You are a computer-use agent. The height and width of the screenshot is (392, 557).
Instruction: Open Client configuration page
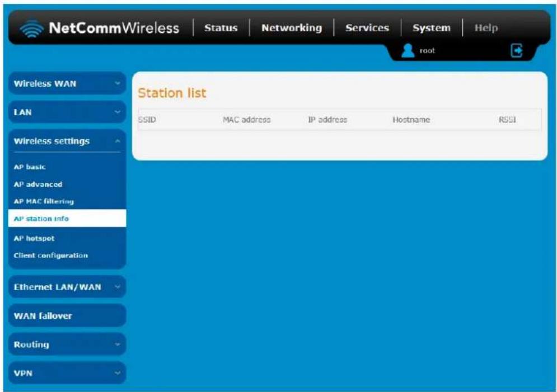coord(51,256)
